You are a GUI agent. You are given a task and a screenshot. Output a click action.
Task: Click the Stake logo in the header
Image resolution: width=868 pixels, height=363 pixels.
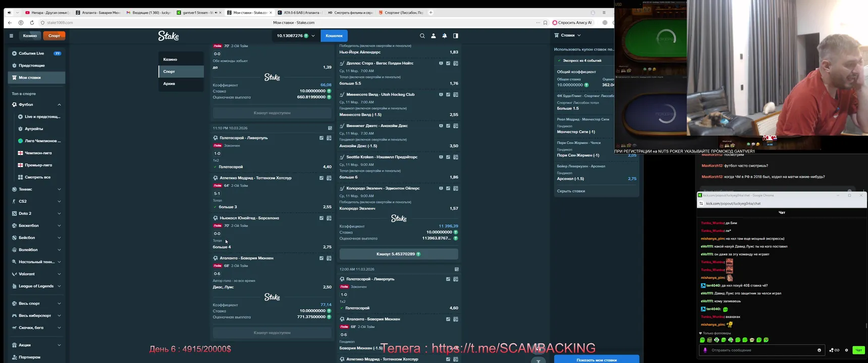point(169,36)
